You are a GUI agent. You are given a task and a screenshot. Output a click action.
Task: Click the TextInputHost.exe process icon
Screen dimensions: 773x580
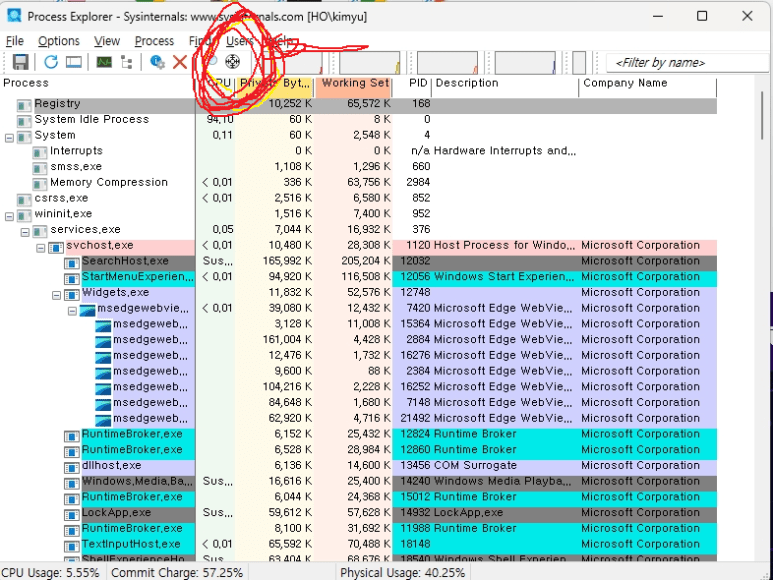point(71,546)
